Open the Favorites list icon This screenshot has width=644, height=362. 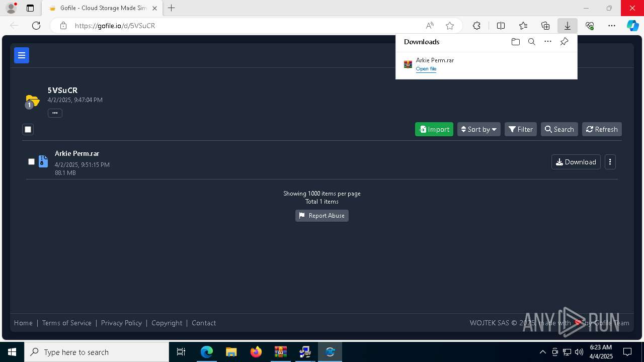[523, 26]
